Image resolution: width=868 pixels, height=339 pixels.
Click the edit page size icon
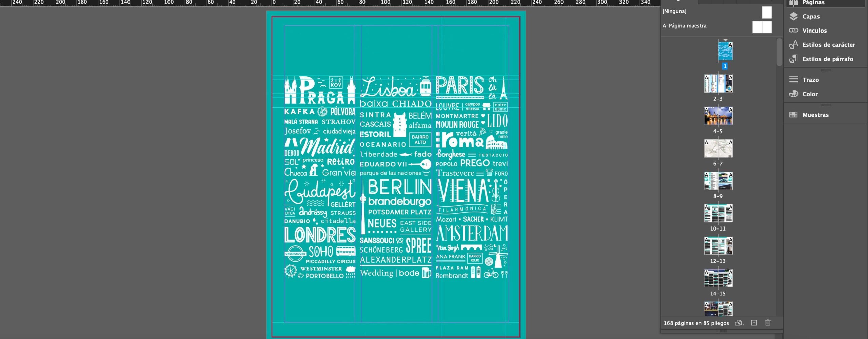coord(739,323)
